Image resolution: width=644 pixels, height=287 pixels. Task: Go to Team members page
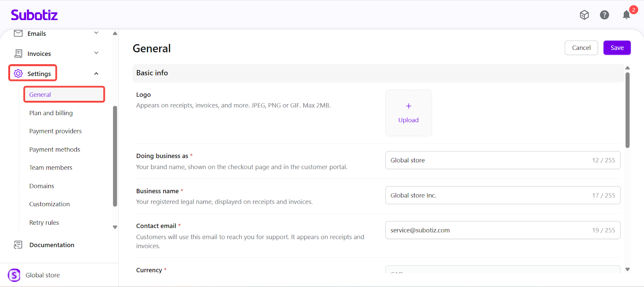(51, 168)
